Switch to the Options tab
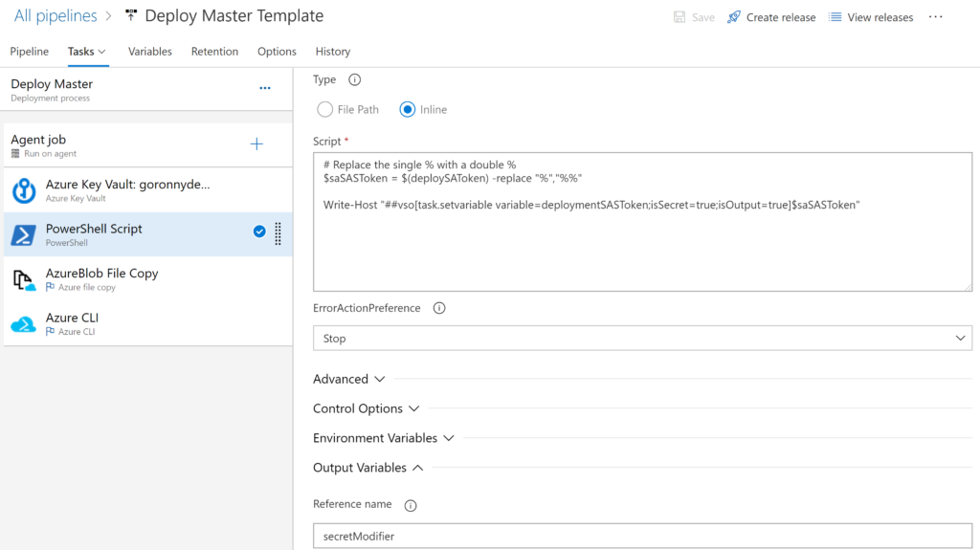Viewport: 980px width, 550px height. pos(277,52)
